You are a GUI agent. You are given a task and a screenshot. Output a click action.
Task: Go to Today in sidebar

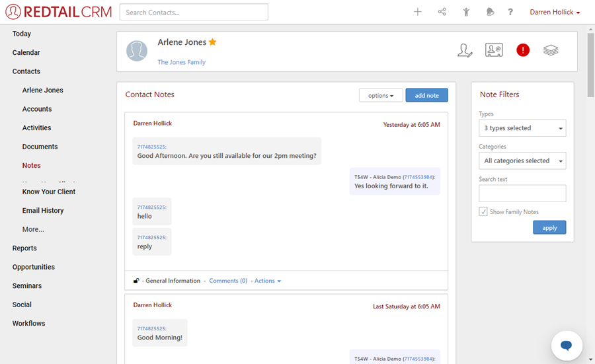click(22, 34)
